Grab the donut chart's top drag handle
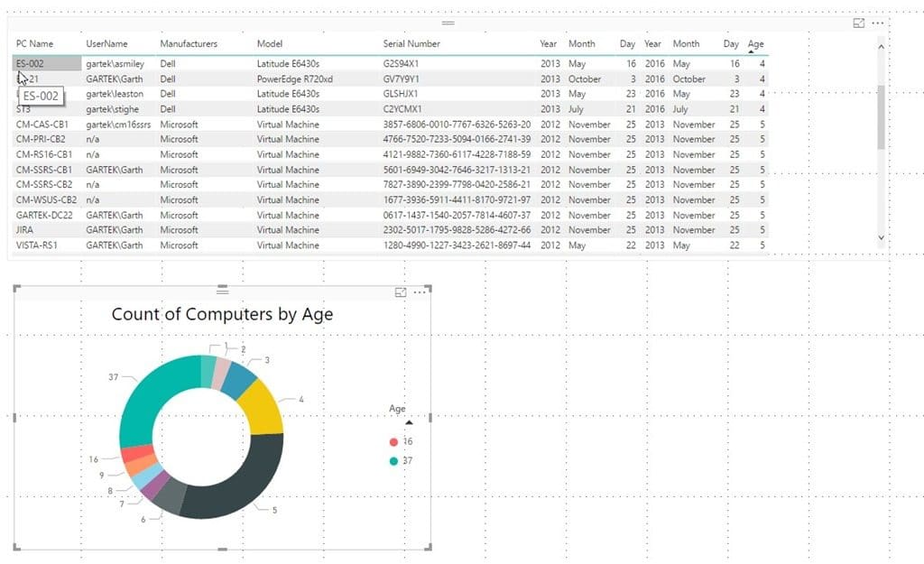This screenshot has width=924, height=564. pos(222,290)
